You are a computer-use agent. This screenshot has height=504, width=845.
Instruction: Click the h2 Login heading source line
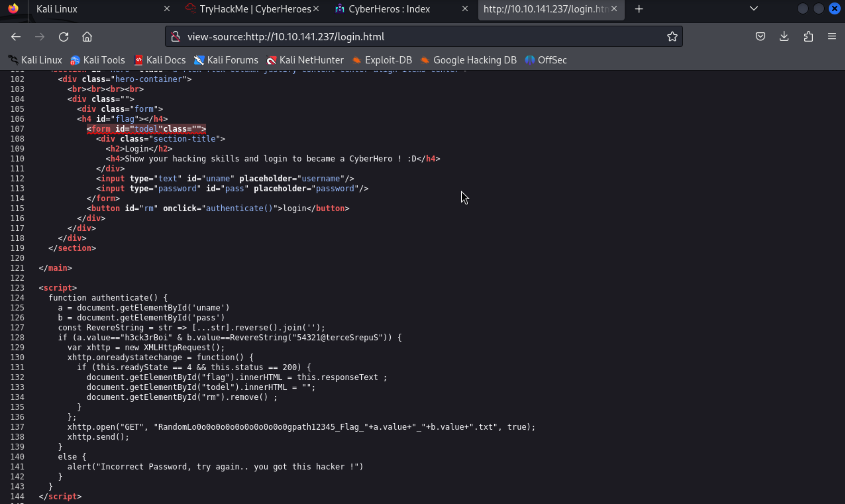tap(139, 149)
